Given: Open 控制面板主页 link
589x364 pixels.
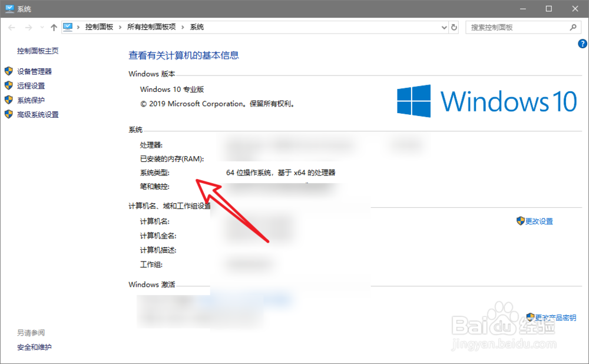Looking at the screenshot, I should pyautogui.click(x=38, y=51).
